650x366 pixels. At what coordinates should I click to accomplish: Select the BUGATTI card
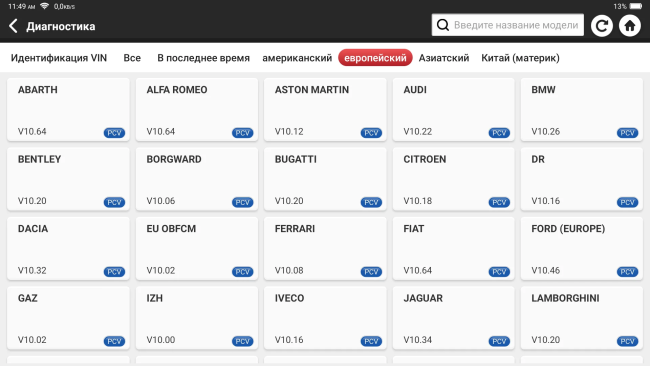325,179
